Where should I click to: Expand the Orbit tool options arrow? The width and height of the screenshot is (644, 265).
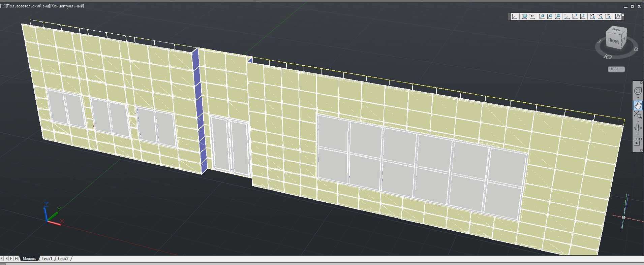pos(638,134)
